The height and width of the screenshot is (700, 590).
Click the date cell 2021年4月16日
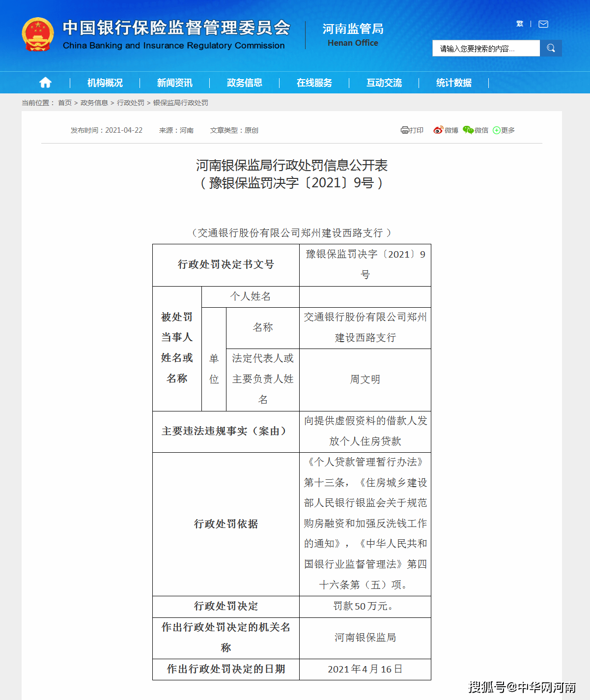click(x=365, y=670)
